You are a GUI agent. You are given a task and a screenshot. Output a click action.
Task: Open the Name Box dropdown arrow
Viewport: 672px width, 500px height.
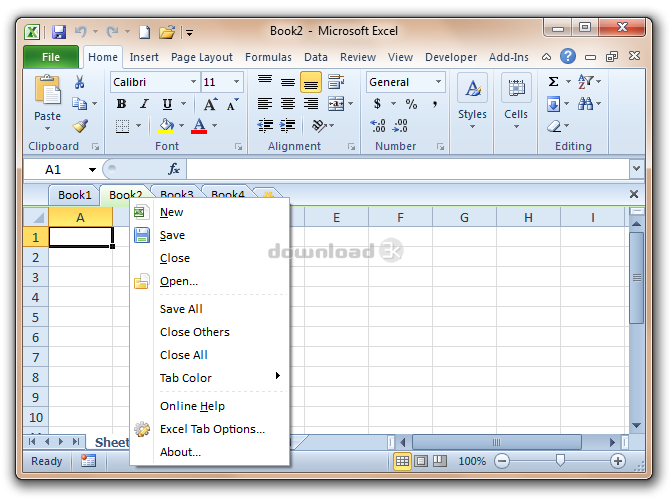coord(93,170)
